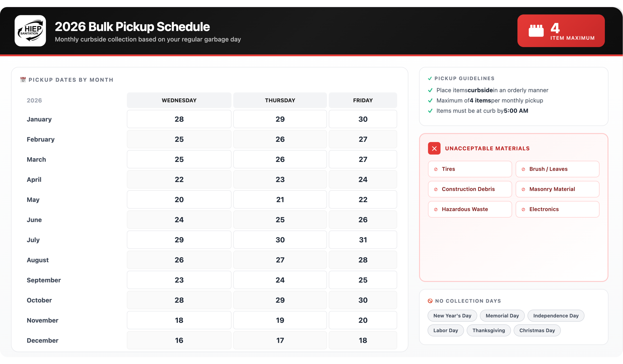Select the Wednesday column header
Image resolution: width=623 pixels, height=364 pixels.
coord(179,100)
